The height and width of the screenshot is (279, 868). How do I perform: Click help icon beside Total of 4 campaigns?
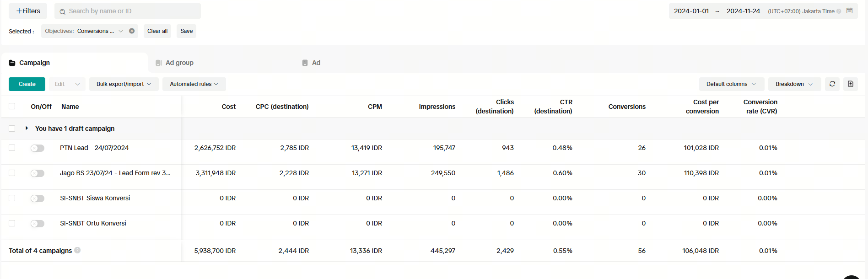pos(77,250)
